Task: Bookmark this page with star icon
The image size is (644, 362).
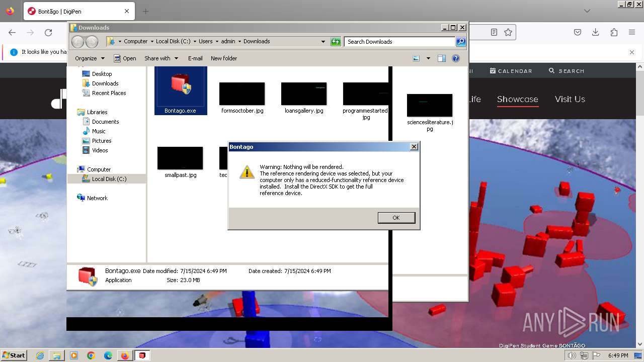Action: pos(508,32)
